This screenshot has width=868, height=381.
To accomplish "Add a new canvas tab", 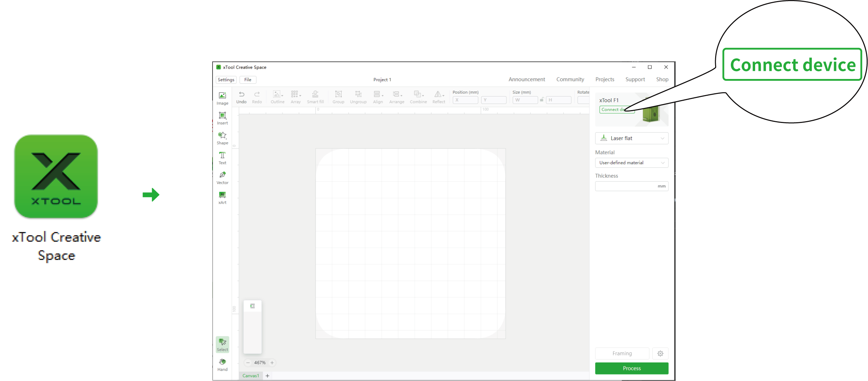I will [x=267, y=376].
